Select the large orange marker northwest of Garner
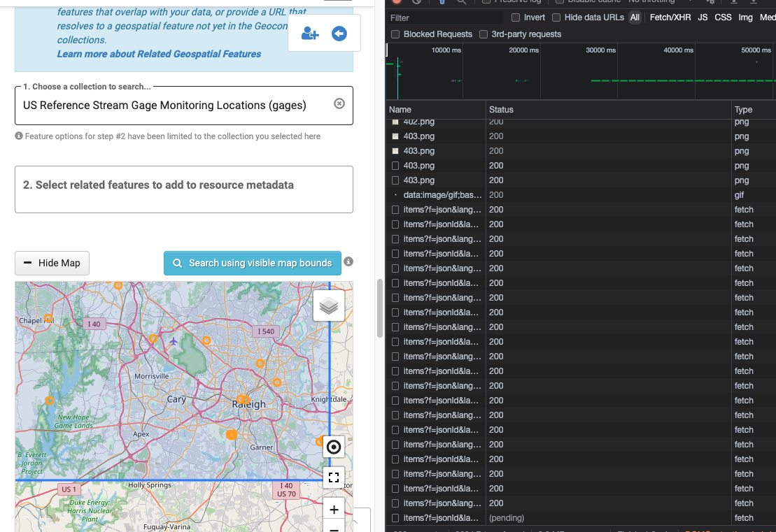This screenshot has height=532, width=776. (x=231, y=435)
